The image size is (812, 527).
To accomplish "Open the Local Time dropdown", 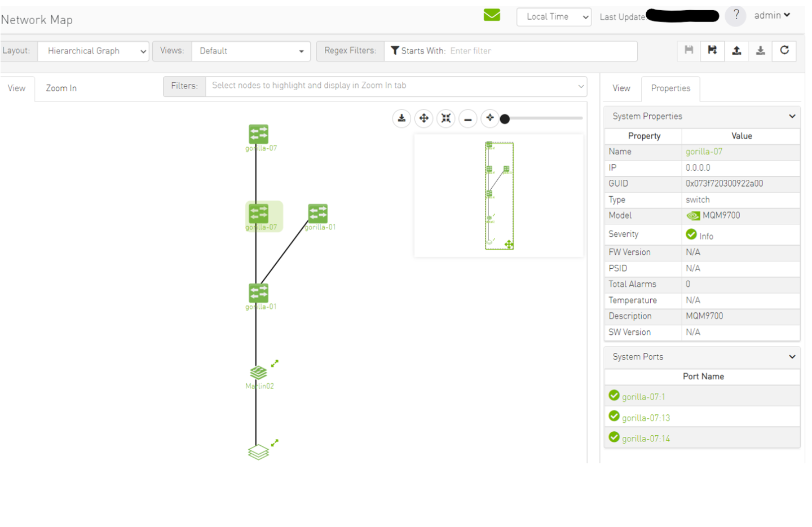I will pyautogui.click(x=553, y=17).
